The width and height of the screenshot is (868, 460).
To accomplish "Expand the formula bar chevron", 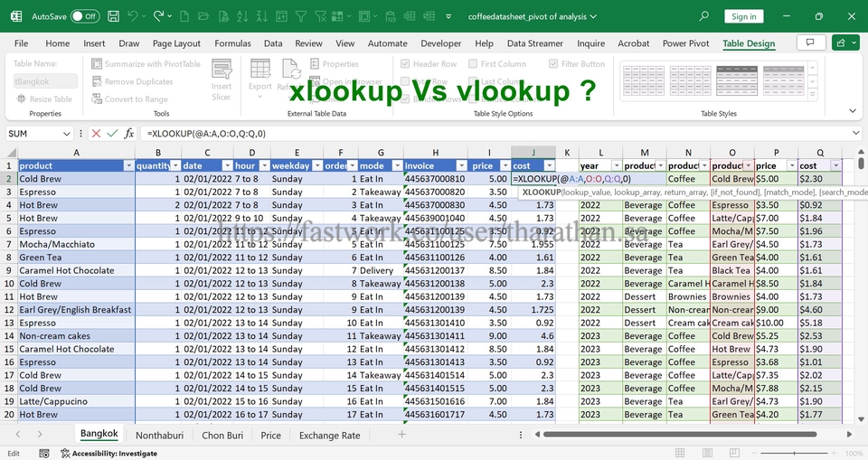I will [x=855, y=133].
